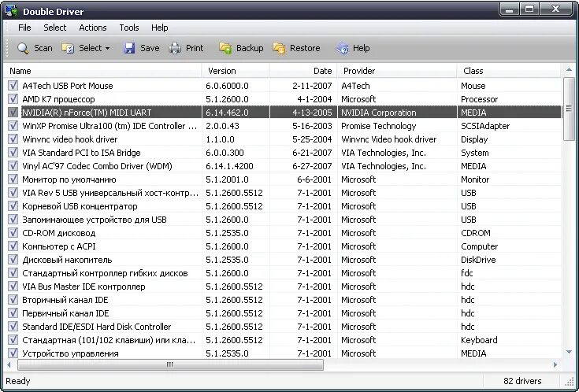This screenshot has width=579, height=392.
Task: Uncheck the Дисковый накопитель checkbox
Action: pos(13,260)
